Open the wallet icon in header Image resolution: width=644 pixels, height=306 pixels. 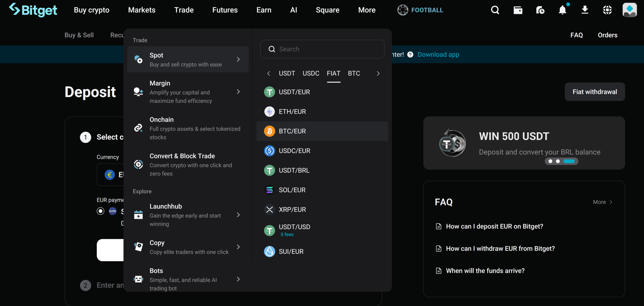point(518,10)
